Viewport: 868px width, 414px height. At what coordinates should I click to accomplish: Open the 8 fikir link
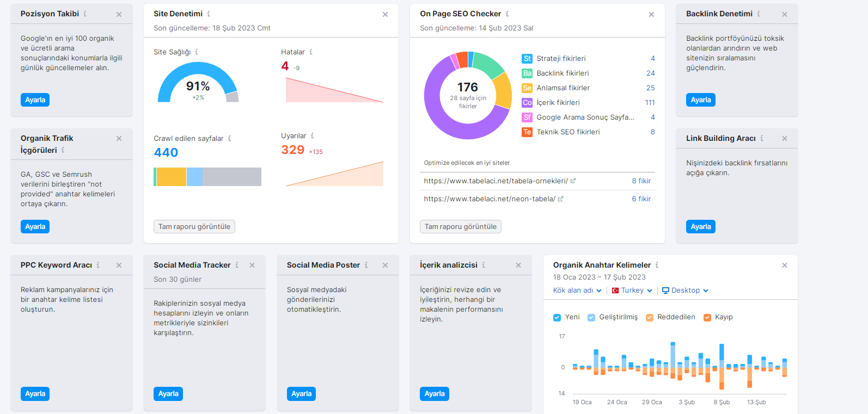coord(641,181)
